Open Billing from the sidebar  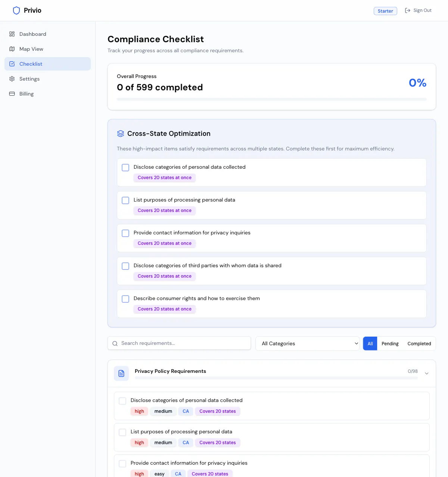click(47, 94)
